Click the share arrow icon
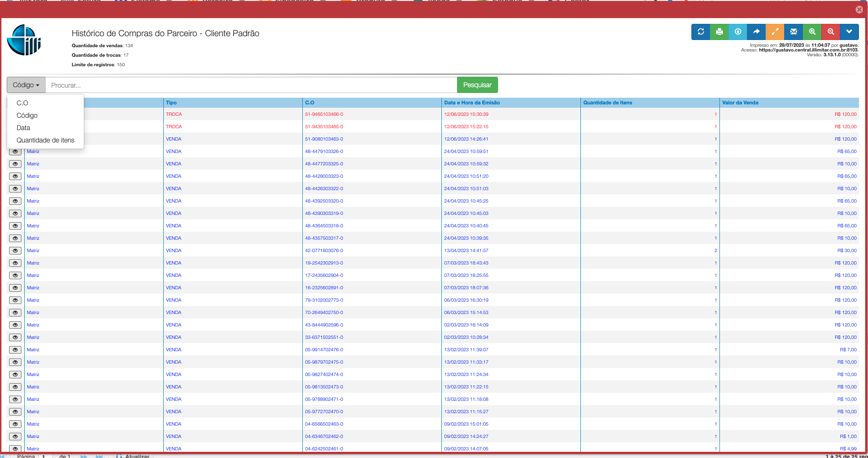Viewport: 868px width, 458px height. [x=756, y=32]
